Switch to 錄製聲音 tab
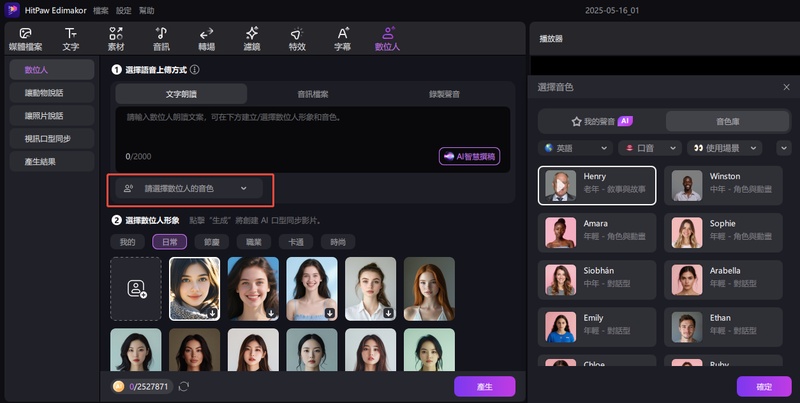800x403 pixels. coord(444,94)
